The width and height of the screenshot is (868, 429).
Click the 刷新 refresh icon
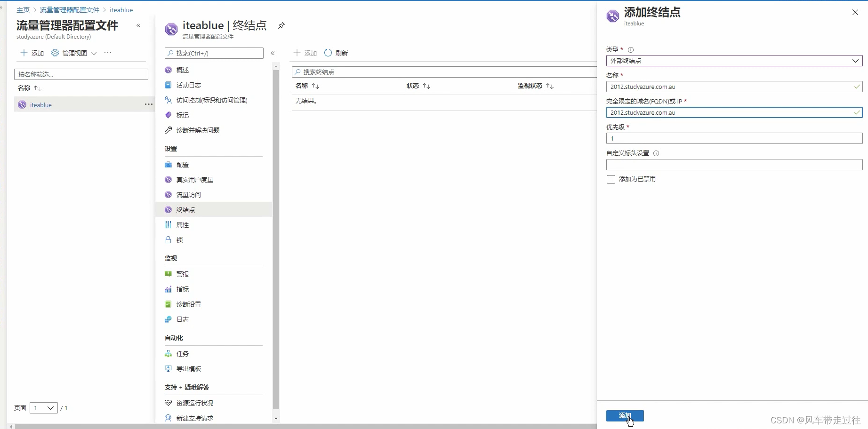coord(328,53)
